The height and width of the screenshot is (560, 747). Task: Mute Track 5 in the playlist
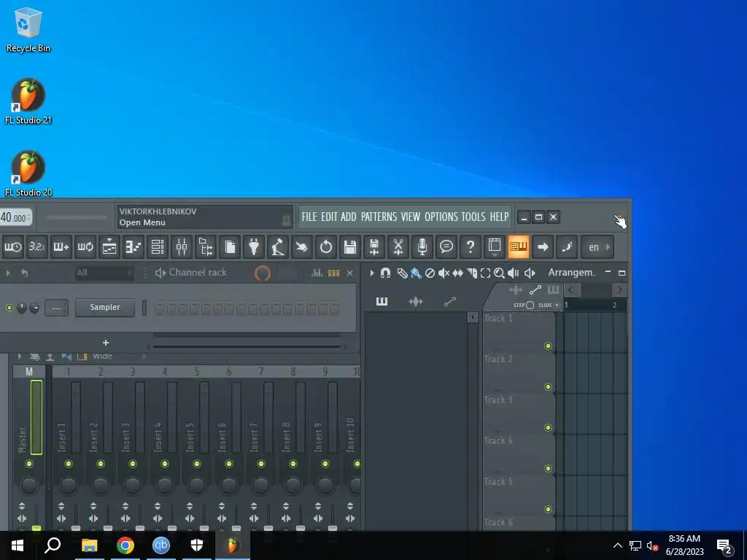click(x=549, y=509)
